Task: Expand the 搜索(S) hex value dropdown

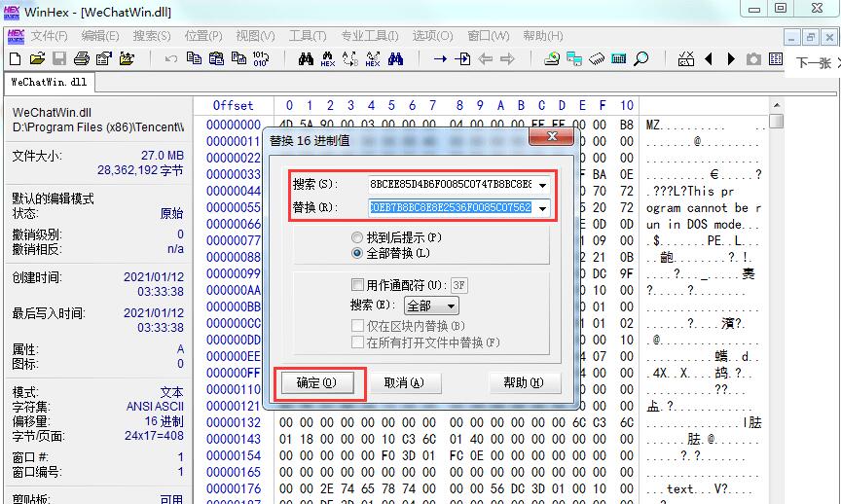Action: pos(541,184)
